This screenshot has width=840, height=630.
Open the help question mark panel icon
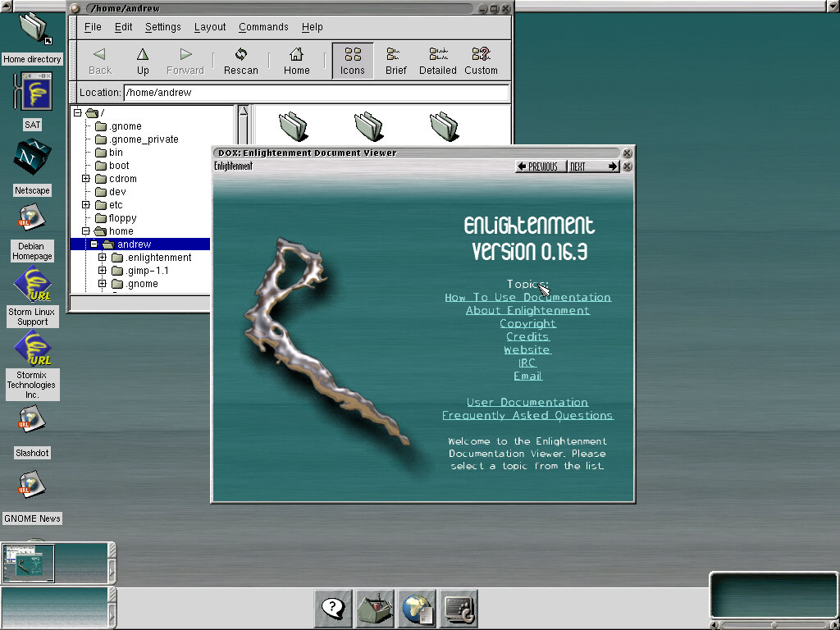point(333,609)
